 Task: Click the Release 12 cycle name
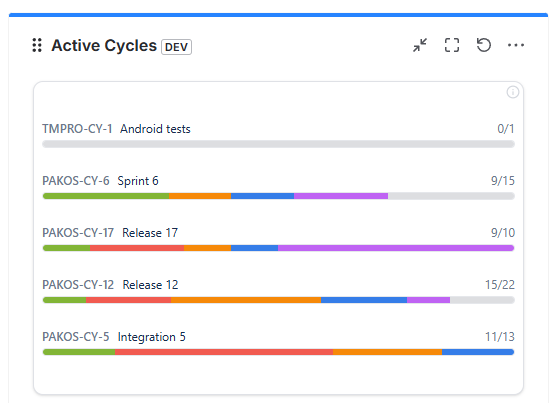tap(150, 285)
